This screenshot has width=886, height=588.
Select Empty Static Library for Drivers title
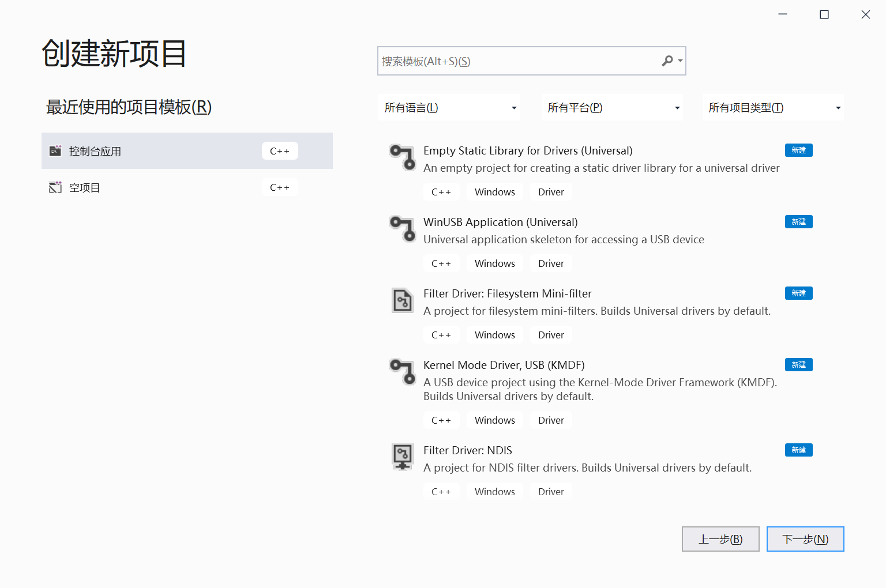click(528, 150)
